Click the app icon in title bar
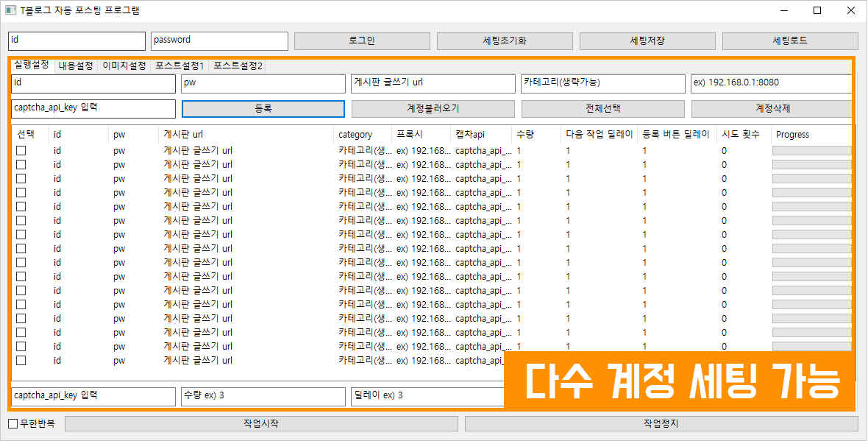This screenshot has width=868, height=441. (x=10, y=10)
